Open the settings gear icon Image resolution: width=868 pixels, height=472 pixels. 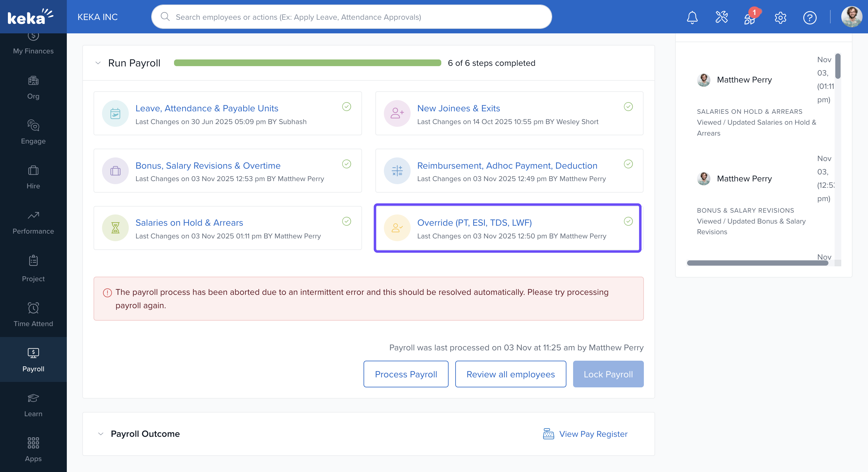tap(780, 18)
